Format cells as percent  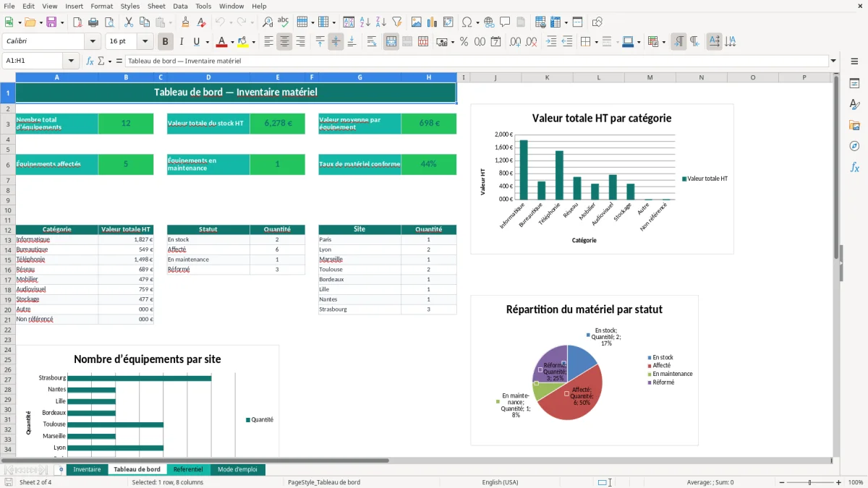coord(464,42)
